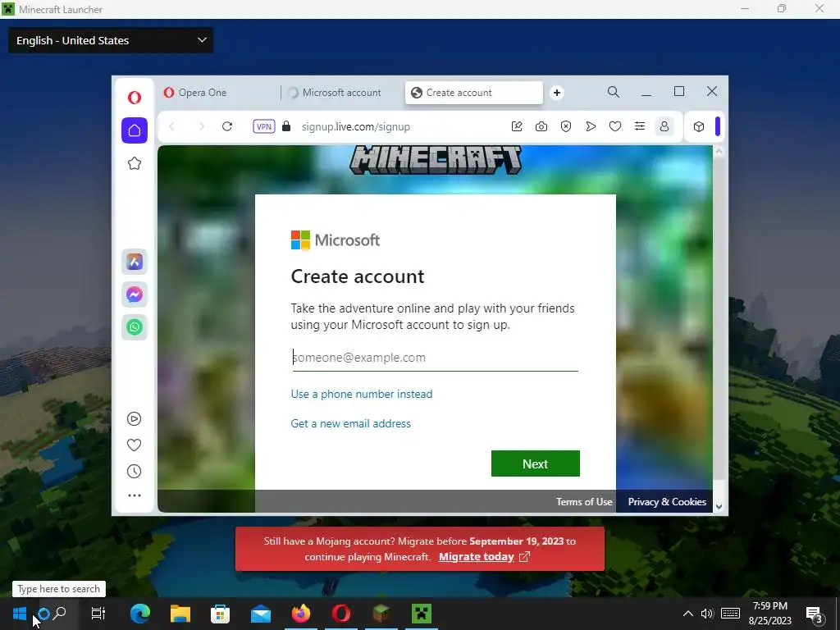Launch Aria AI icon in Opera sidebar
The height and width of the screenshot is (630, 840).
[135, 262]
